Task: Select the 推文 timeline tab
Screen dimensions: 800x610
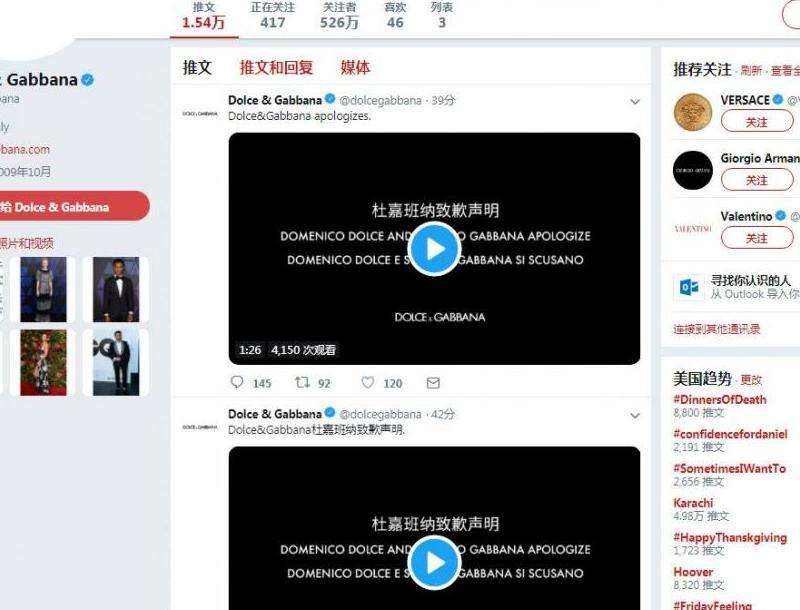Action: pyautogui.click(x=197, y=67)
